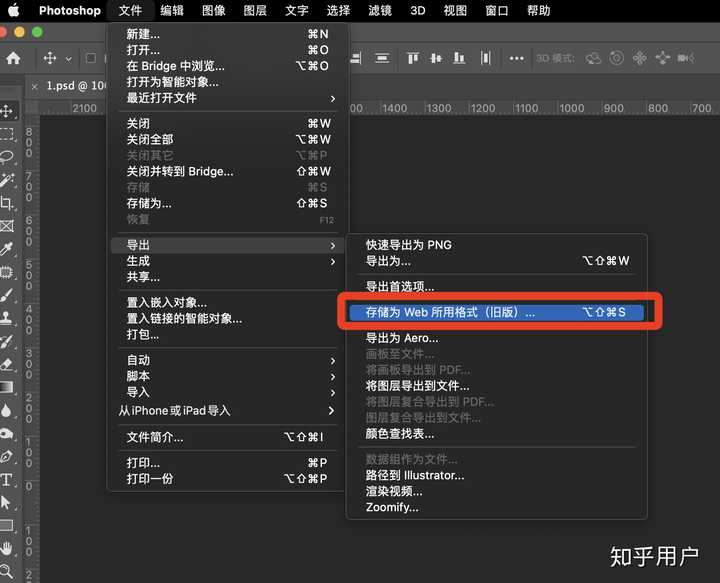Image resolution: width=720 pixels, height=583 pixels.
Task: Open the 窗口 menu
Action: click(497, 10)
